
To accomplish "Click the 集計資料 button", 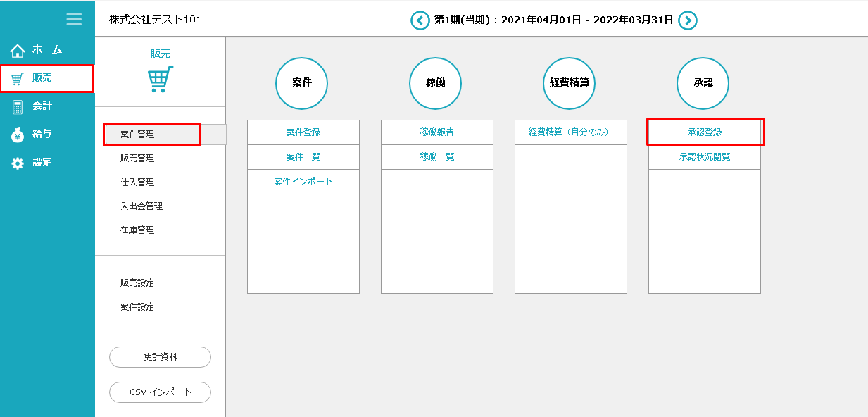I will tap(160, 357).
